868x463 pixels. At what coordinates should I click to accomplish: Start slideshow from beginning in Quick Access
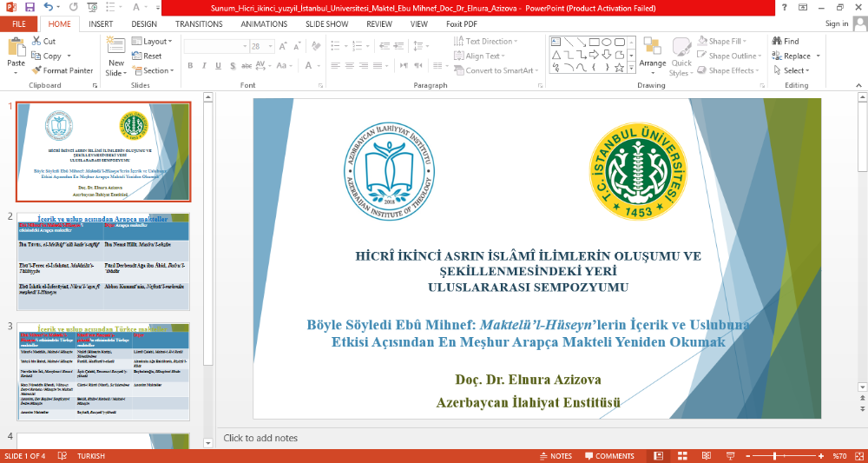click(x=93, y=8)
